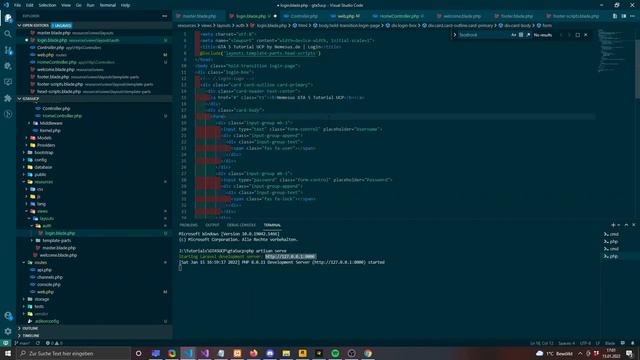Select the Blade language mode in status bar

coord(610,343)
